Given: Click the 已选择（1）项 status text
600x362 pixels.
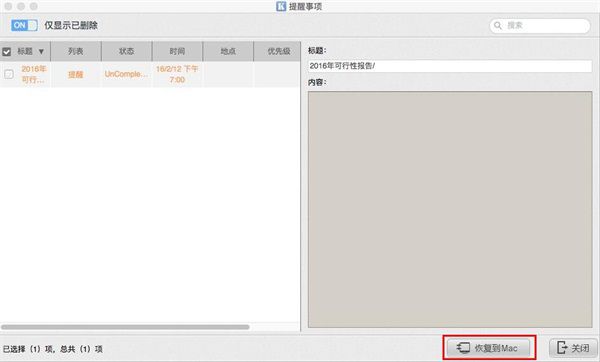Looking at the screenshot, I should tap(28, 349).
